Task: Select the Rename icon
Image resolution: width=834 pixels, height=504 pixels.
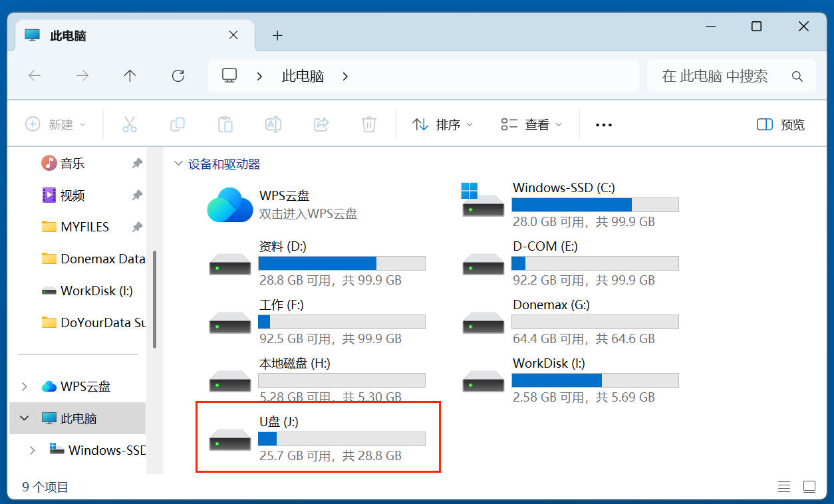Action: pos(273,124)
